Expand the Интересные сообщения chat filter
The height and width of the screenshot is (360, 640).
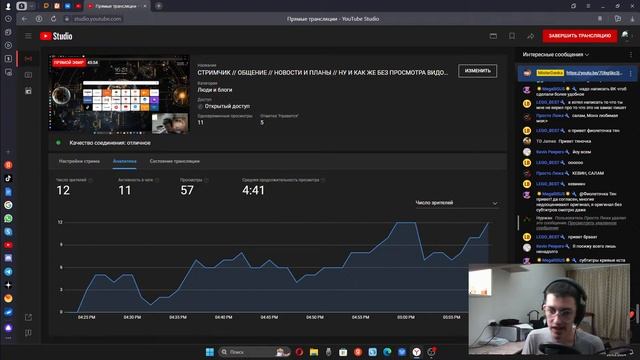point(556,54)
